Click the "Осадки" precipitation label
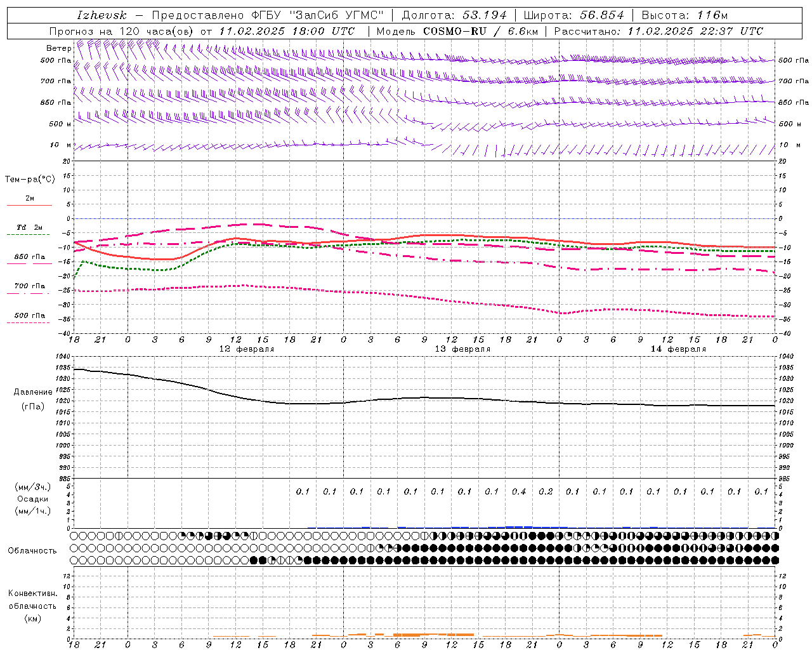The height and width of the screenshot is (650, 812). (33, 499)
